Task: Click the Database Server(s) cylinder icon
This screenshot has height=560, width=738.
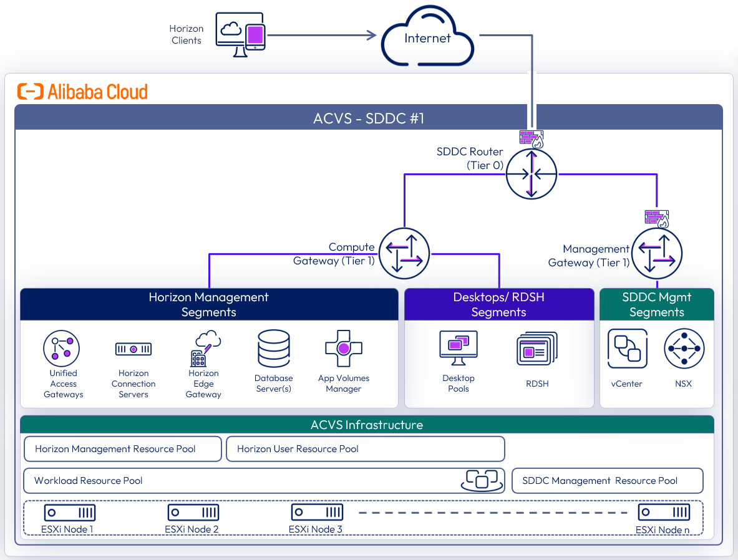Action: point(273,349)
